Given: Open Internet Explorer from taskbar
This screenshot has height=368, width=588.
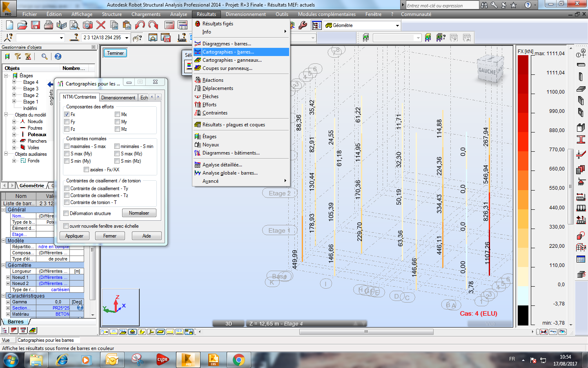Looking at the screenshot, I should click(62, 360).
